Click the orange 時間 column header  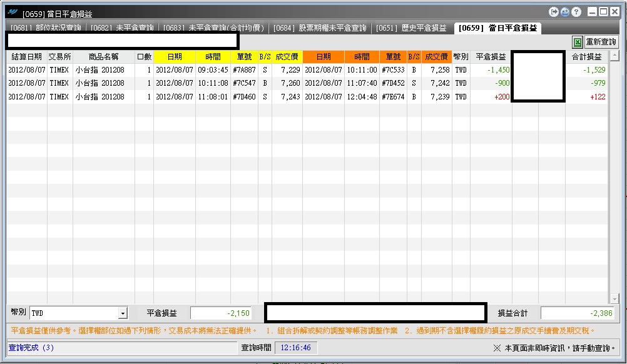[x=362, y=57]
